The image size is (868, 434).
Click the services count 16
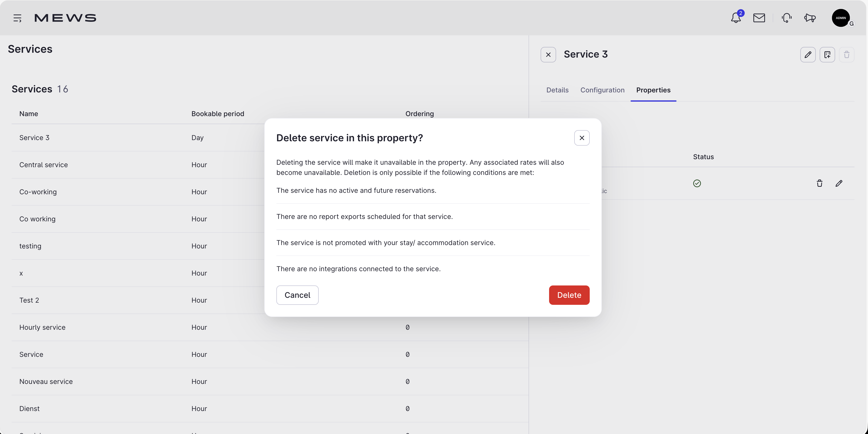[x=63, y=89]
